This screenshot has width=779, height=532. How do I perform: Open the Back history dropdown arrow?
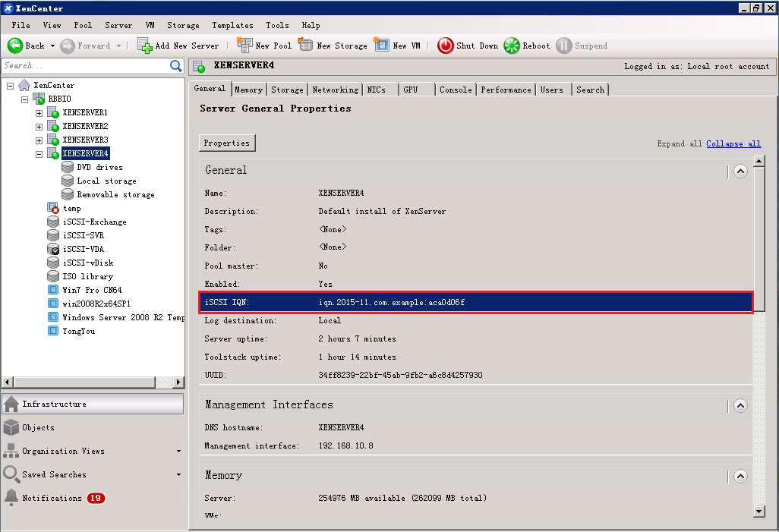tap(52, 46)
